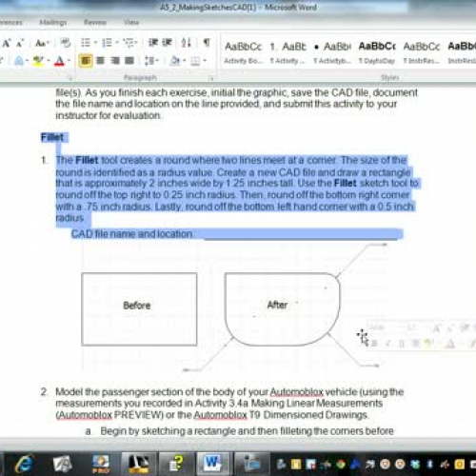The height and width of the screenshot is (476, 476).
Task: Apply the red font color
Action: [x=59, y=61]
